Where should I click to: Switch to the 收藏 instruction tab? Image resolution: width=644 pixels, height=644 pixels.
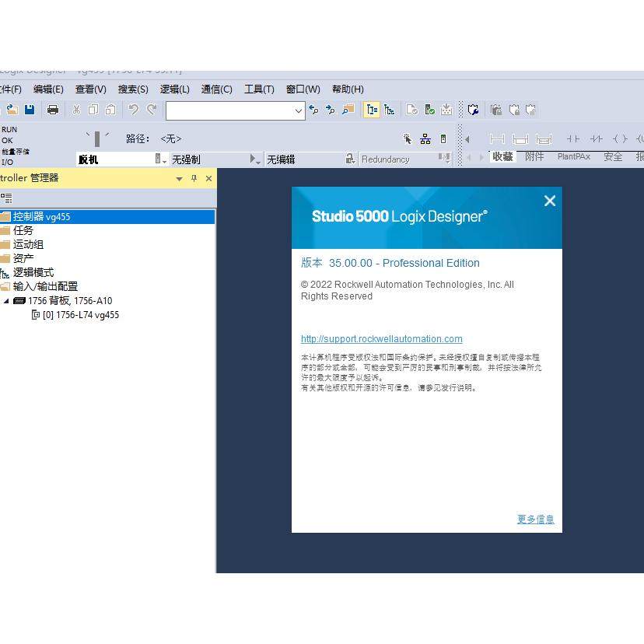(502, 156)
